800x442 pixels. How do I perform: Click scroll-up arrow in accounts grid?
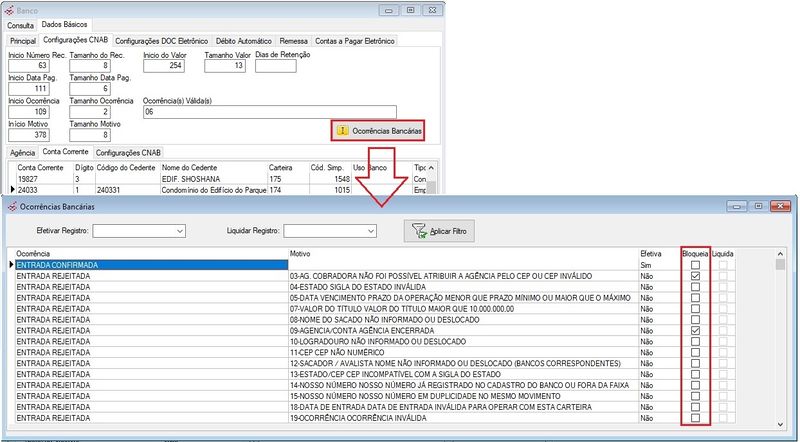click(431, 167)
